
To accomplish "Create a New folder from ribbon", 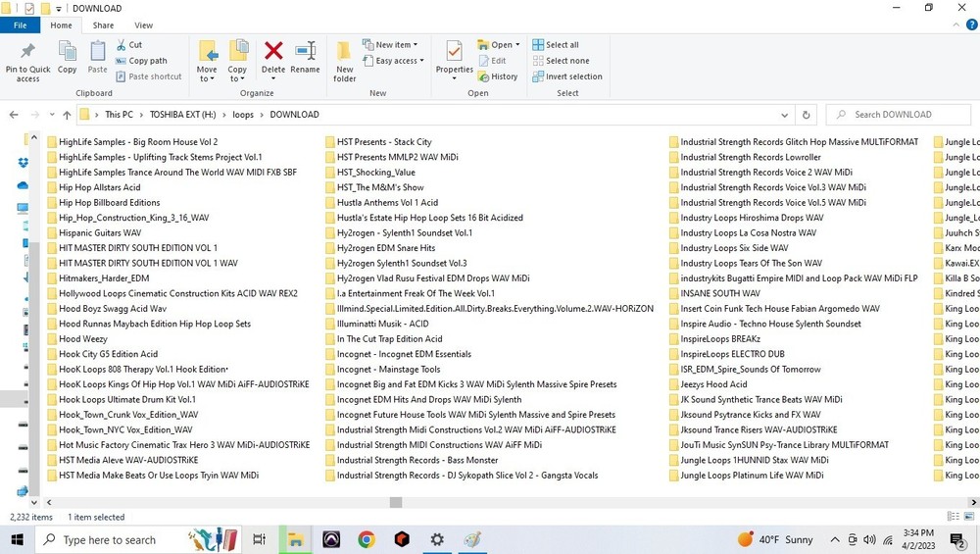I will coord(344,61).
